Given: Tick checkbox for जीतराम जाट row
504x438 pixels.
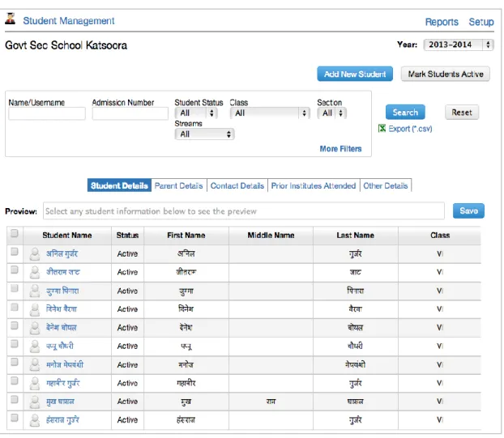Looking at the screenshot, I should click(14, 270).
